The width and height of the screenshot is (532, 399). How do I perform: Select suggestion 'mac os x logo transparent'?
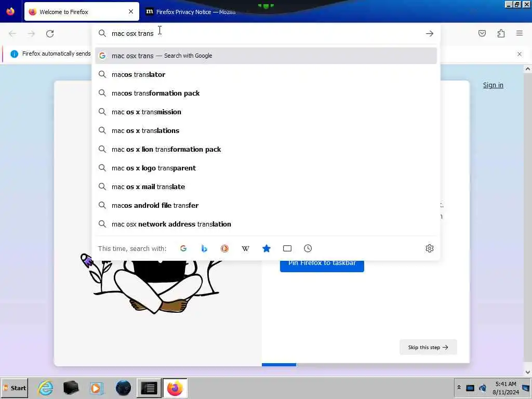pos(266,168)
